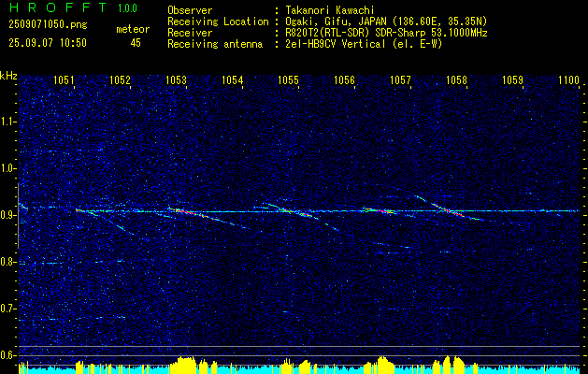
Task: Click the 1058 time marker
Action: coord(456,79)
